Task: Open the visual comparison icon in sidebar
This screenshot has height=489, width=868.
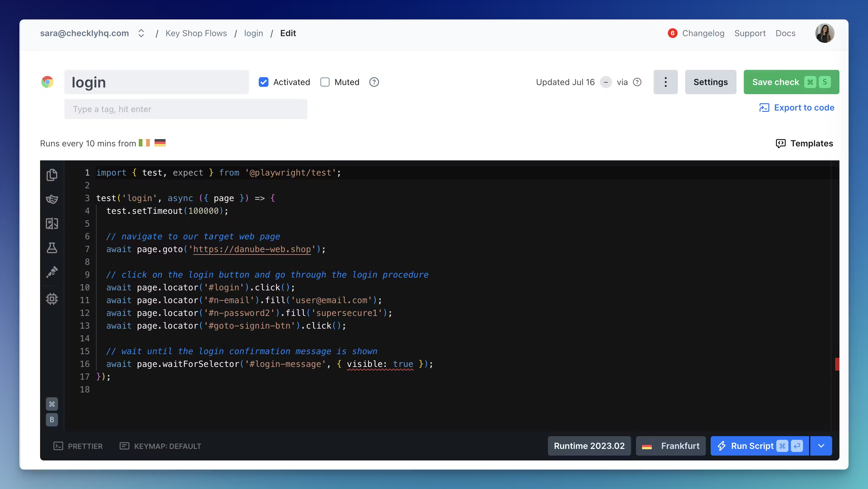Action: (x=52, y=223)
